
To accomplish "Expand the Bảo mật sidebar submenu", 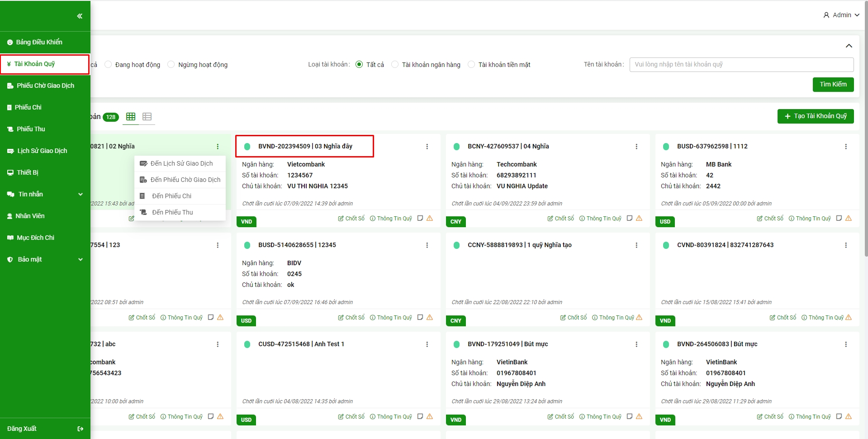I will (81, 259).
